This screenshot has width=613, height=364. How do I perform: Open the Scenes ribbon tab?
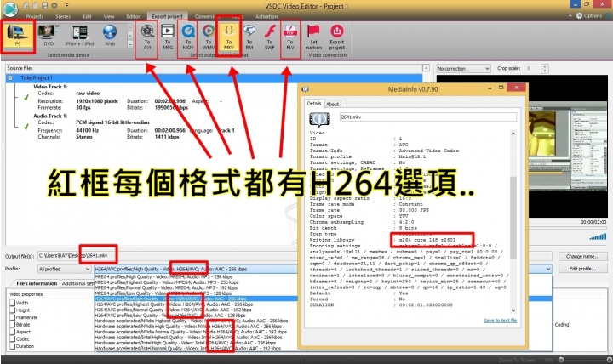[63, 16]
